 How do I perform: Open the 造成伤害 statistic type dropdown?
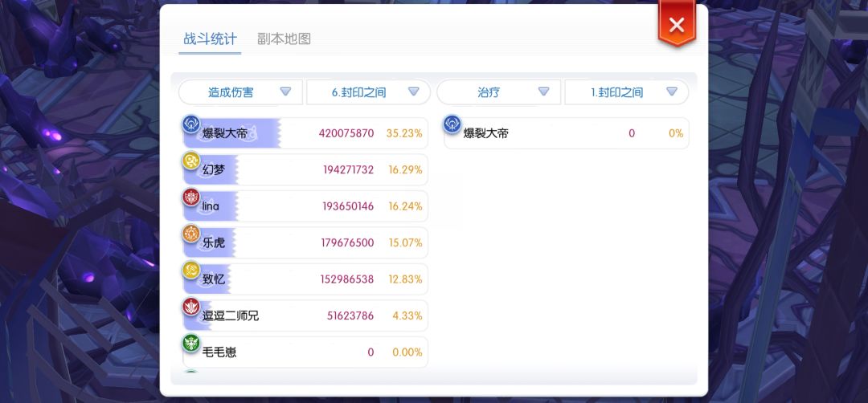point(241,92)
